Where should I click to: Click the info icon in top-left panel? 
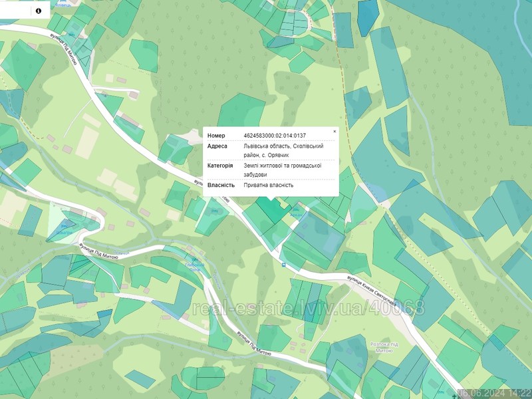point(39,11)
